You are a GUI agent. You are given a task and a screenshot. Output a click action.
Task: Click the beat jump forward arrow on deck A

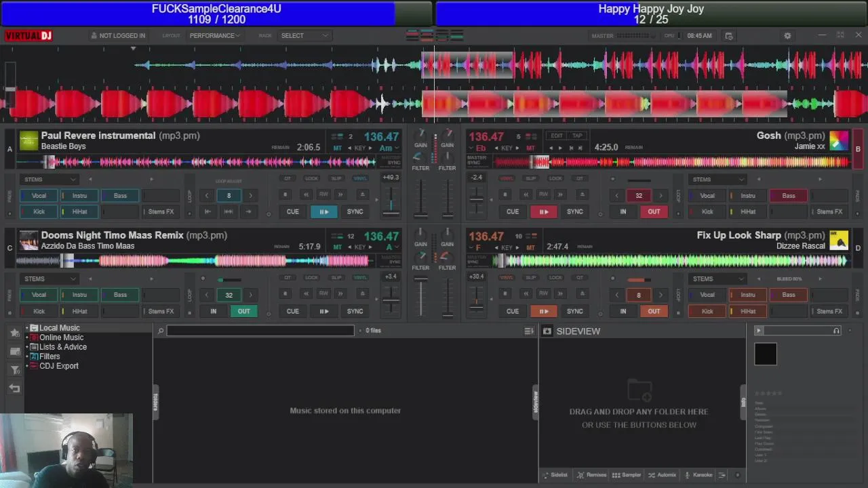[249, 211]
